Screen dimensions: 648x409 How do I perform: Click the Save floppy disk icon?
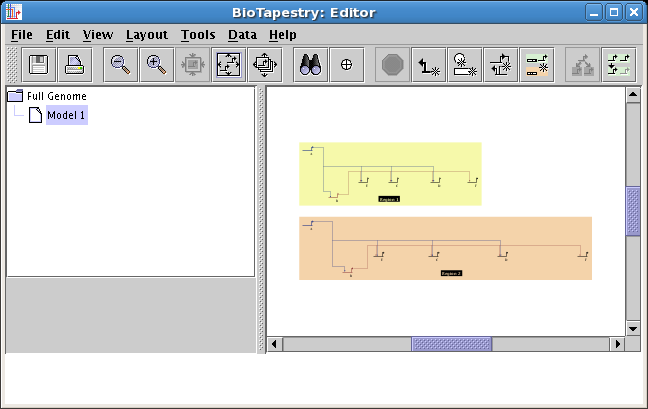pos(39,65)
